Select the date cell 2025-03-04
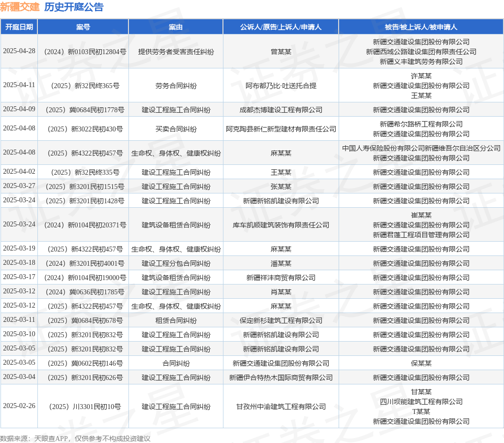 pos(19,377)
